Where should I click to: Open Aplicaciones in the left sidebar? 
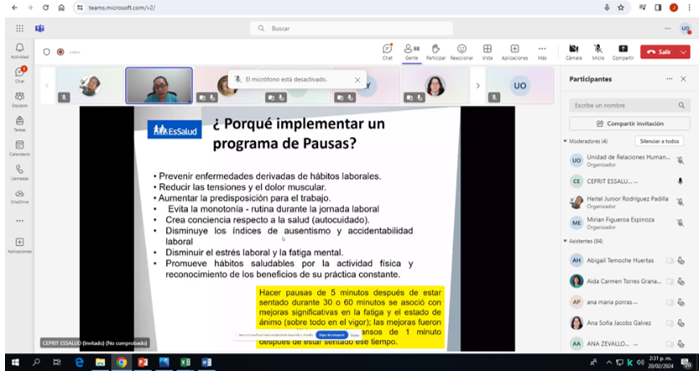coord(20,245)
